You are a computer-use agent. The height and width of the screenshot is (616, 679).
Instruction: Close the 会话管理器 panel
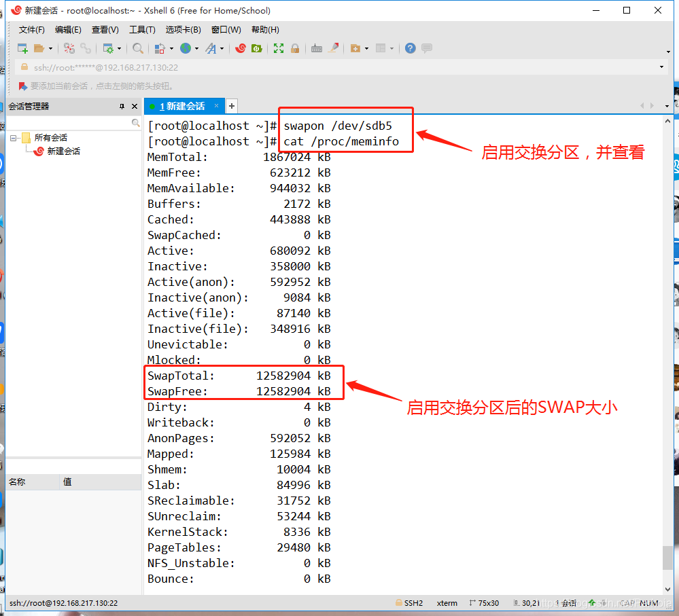click(135, 107)
